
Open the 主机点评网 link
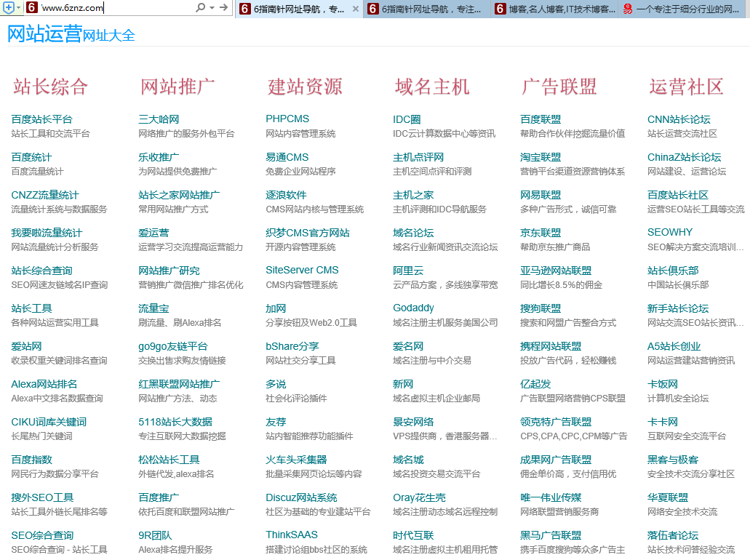point(418,157)
